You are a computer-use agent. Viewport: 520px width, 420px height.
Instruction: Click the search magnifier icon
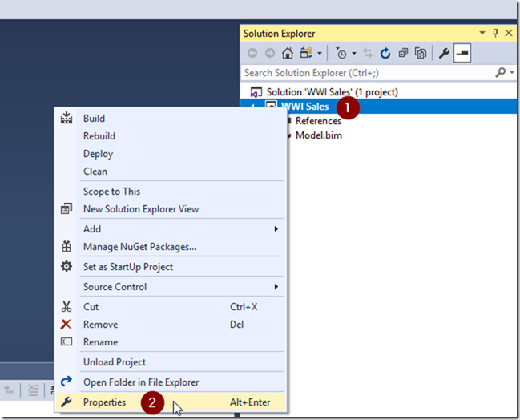(x=501, y=72)
